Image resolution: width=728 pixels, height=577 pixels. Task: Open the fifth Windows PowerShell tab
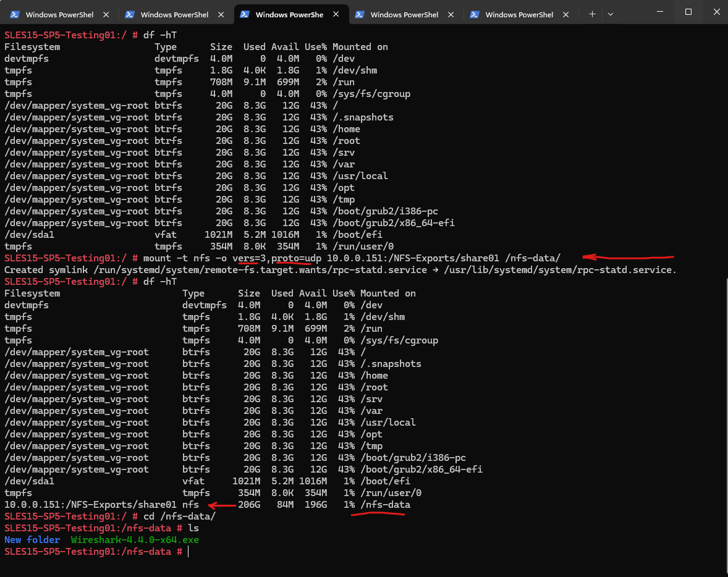coord(519,14)
